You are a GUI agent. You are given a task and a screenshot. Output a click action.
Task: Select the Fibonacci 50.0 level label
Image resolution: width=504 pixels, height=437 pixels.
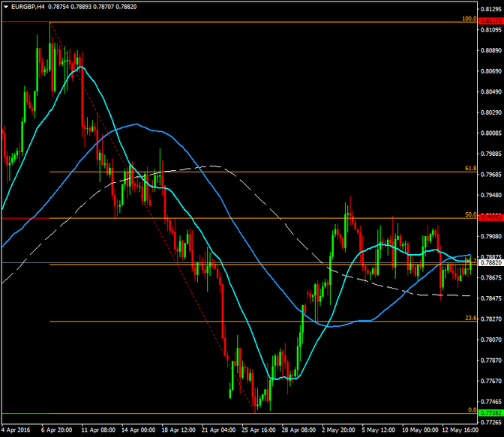(471, 214)
